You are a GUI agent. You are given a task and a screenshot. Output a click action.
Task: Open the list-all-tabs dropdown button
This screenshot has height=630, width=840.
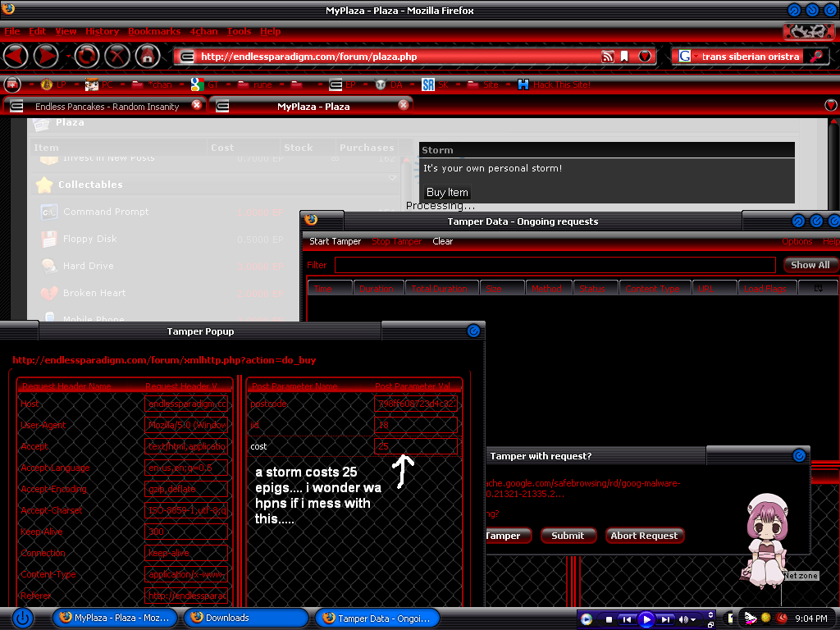831,106
